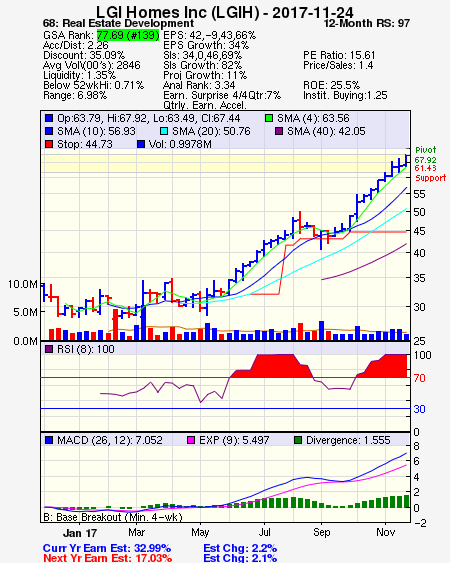450x563 pixels.
Task: Click the 'Price/Sales: 1.4' text
Action: point(338,65)
